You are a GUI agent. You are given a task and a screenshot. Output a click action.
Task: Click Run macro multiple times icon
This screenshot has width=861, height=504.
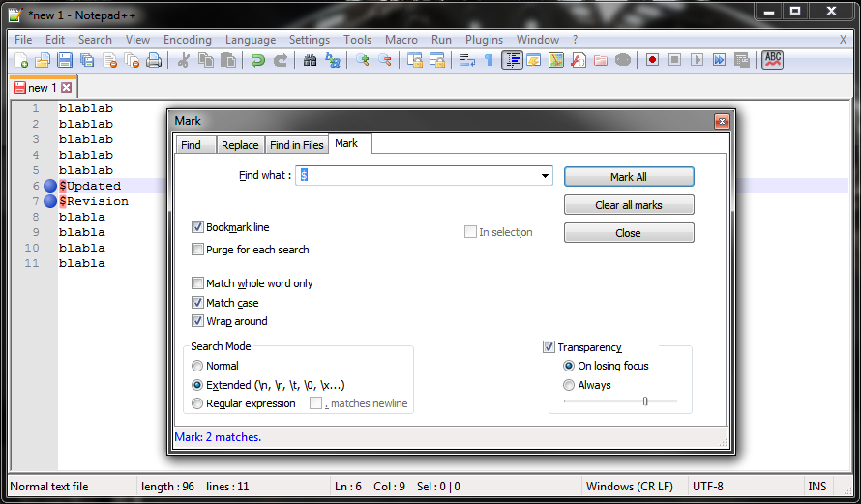tap(720, 60)
